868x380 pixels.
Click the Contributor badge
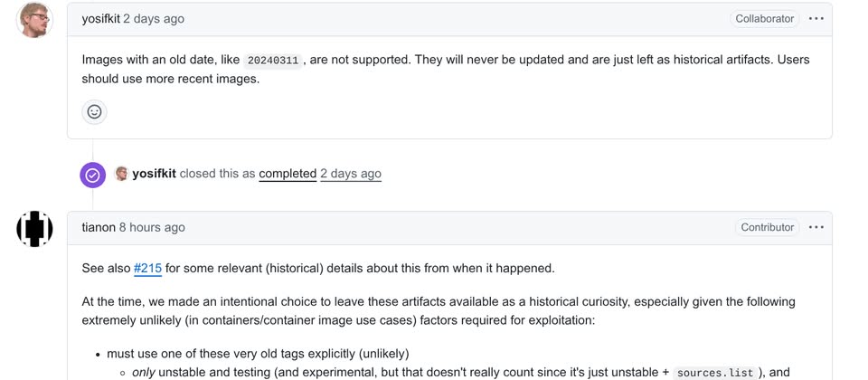point(768,227)
